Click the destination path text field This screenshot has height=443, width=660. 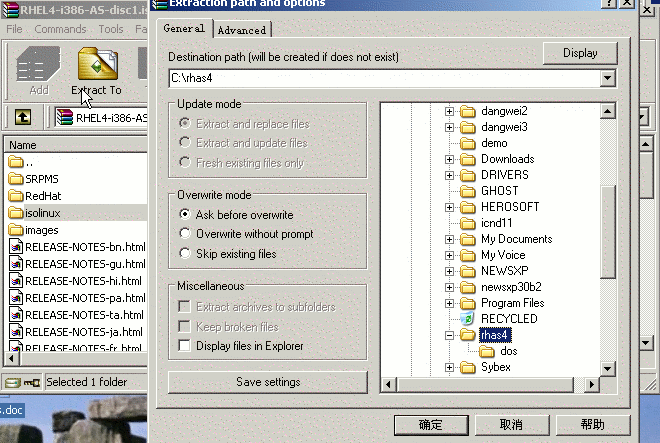tap(383, 77)
